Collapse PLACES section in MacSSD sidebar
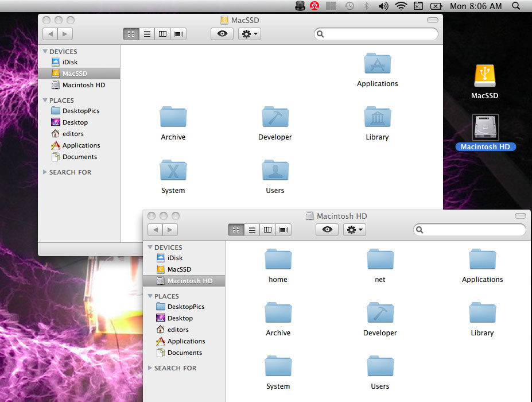 (45, 100)
